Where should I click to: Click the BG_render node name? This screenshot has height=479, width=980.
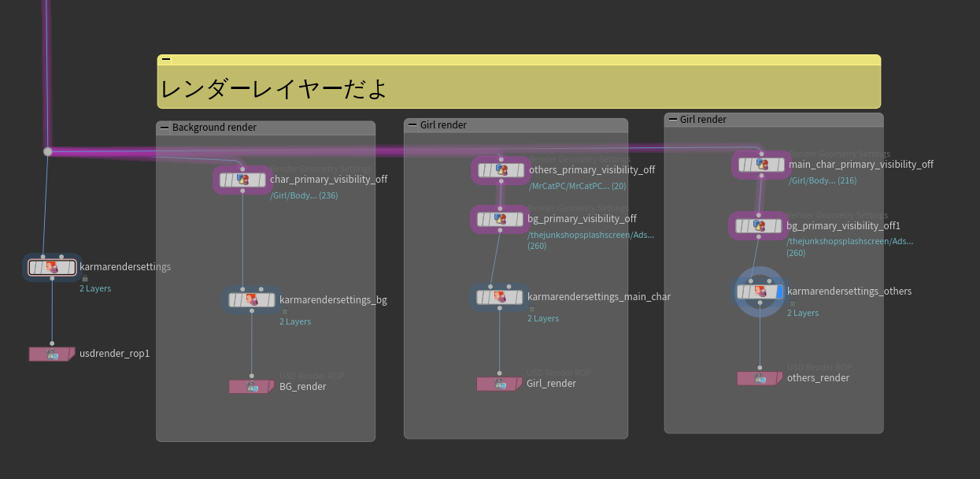pos(303,387)
